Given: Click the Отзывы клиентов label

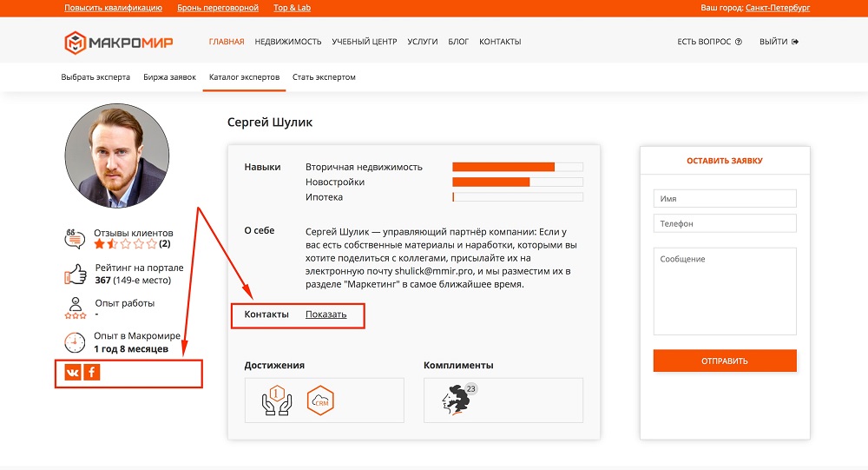Looking at the screenshot, I should point(134,233).
